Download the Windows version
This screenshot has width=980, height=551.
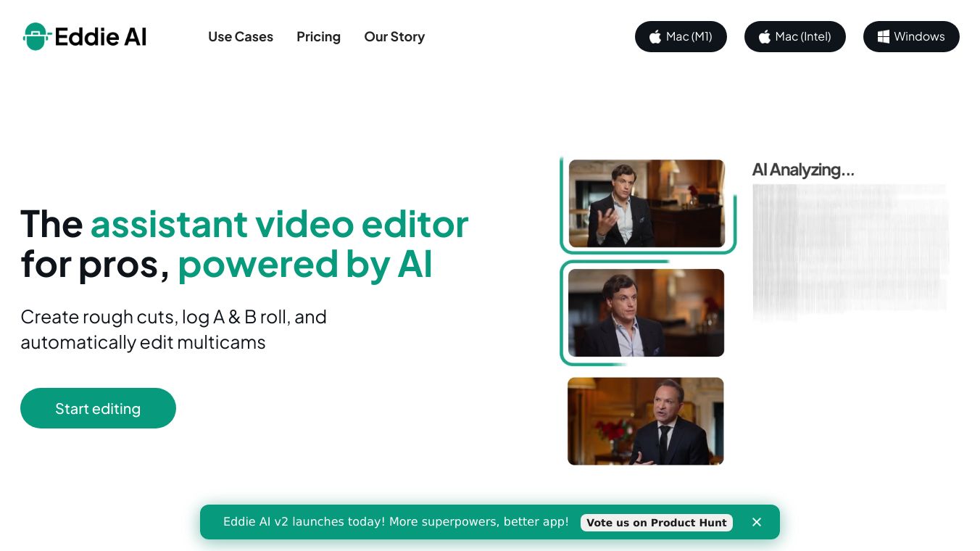911,37
